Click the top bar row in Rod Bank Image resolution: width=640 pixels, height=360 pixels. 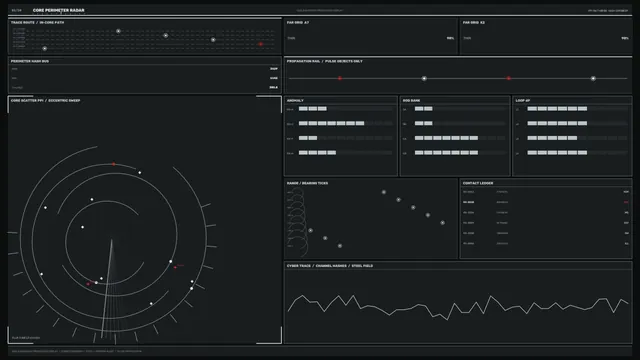coord(460,109)
